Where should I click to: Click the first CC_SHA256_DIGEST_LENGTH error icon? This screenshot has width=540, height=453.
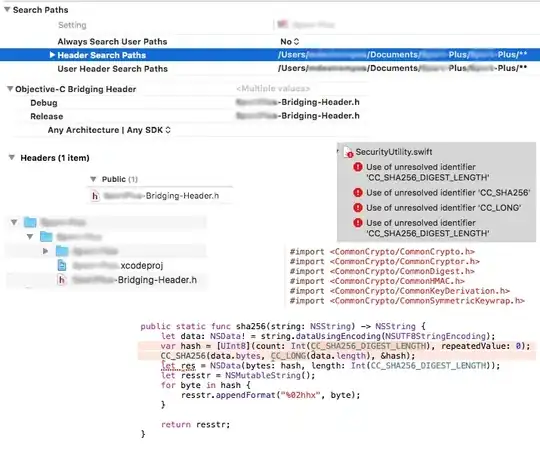click(x=358, y=167)
